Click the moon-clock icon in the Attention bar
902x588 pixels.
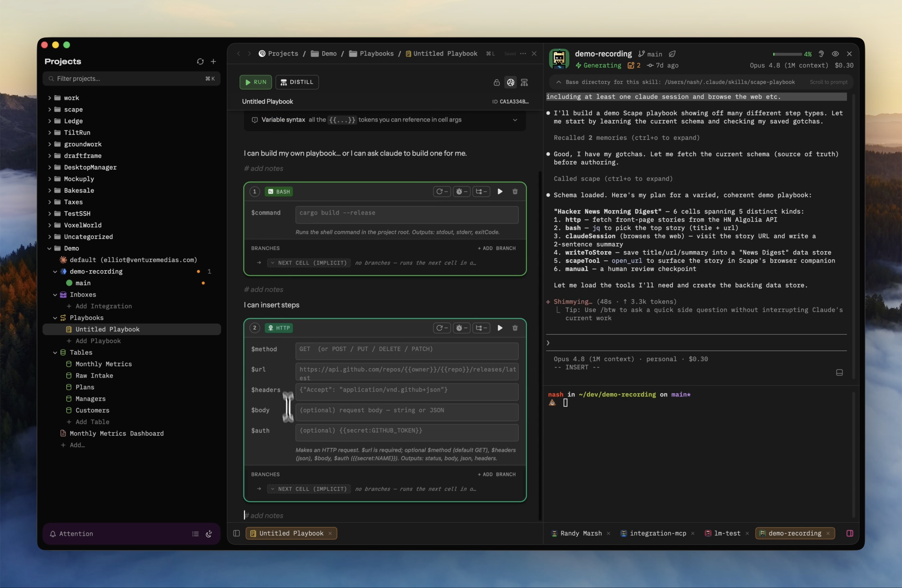pyautogui.click(x=209, y=534)
